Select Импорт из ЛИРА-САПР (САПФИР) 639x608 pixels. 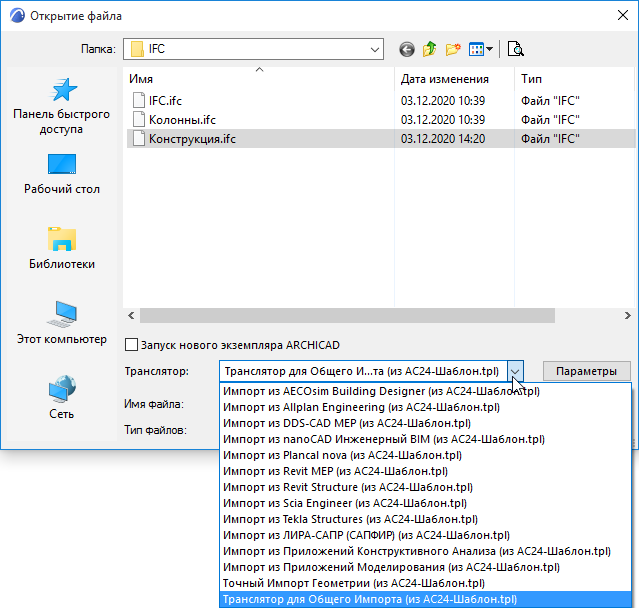[425, 535]
